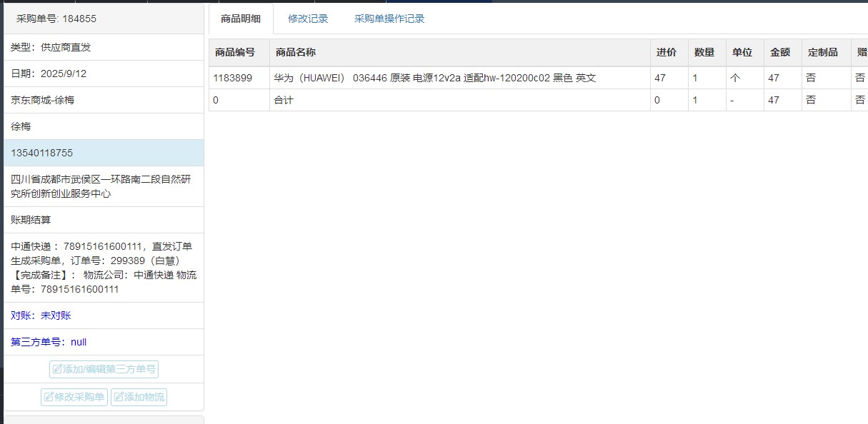
Task: Click the 进价 column header
Action: (x=667, y=52)
